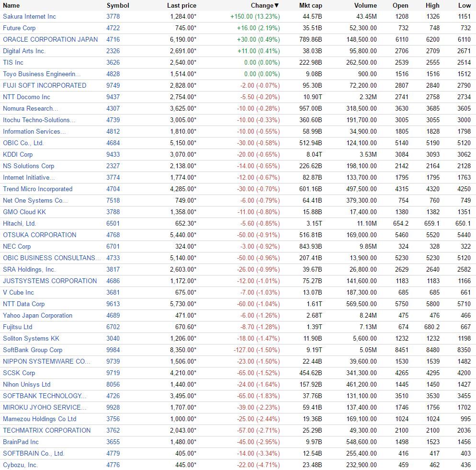
Task: Sort by the Volume column header
Action: click(365, 5)
